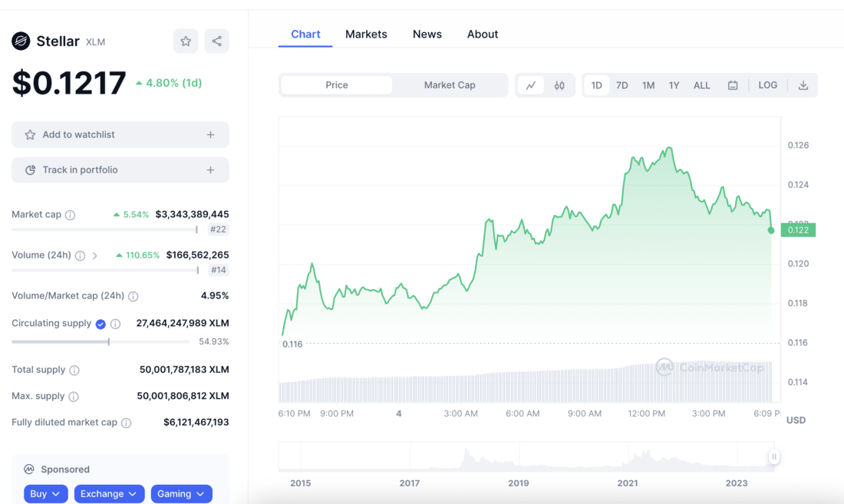
Task: Expand Volume (24h) chevron arrow
Action: pos(94,255)
